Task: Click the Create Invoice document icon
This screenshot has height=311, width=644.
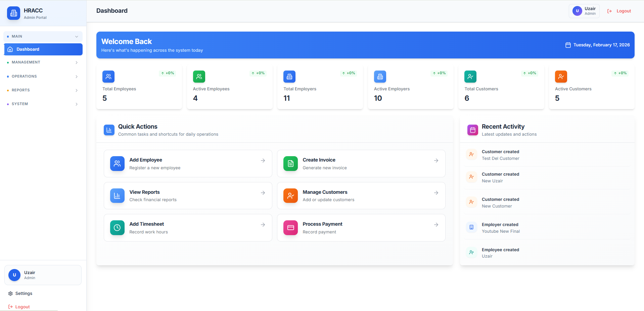Action: (290, 164)
